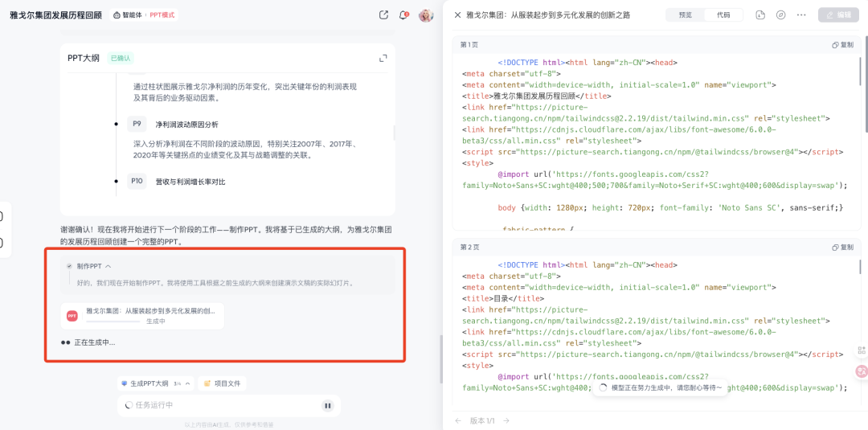868x430 pixels.
Task: Select outline item P10 营收与利润增长率对比
Action: coord(190,182)
